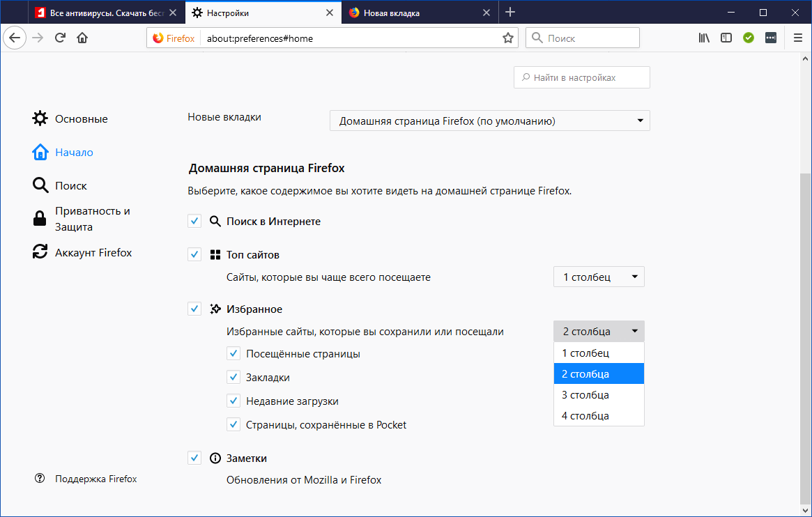Toggle the Топ сайтов checkbox
The height and width of the screenshot is (517, 812).
click(194, 254)
